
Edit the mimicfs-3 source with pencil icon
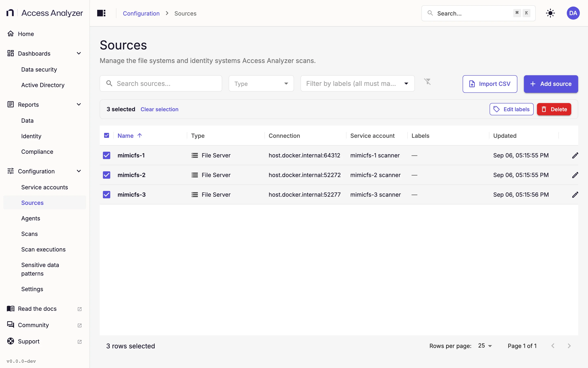575,195
